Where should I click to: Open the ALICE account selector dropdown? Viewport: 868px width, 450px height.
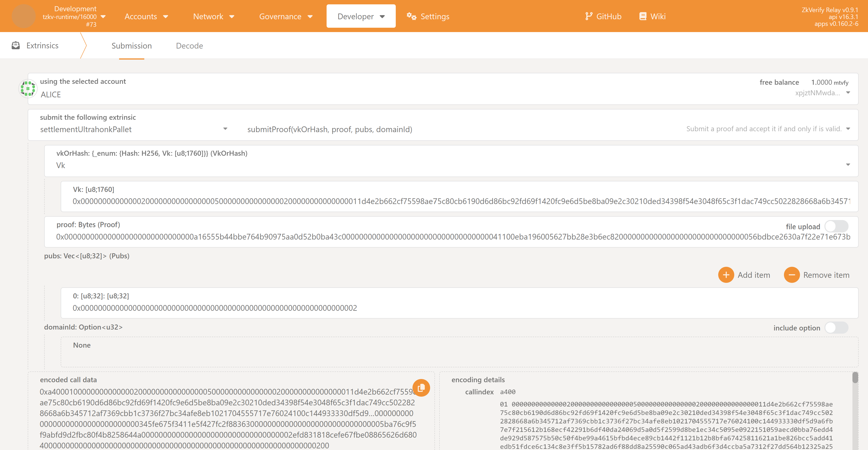[848, 93]
